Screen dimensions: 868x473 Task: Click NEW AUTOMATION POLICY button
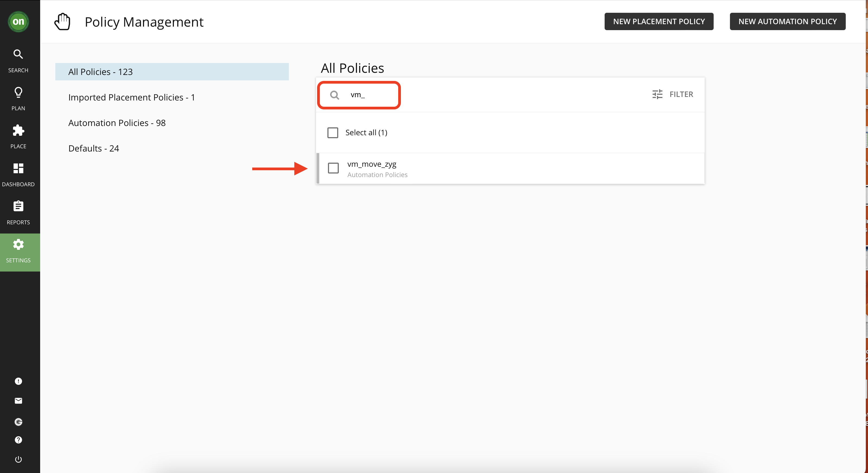click(787, 22)
